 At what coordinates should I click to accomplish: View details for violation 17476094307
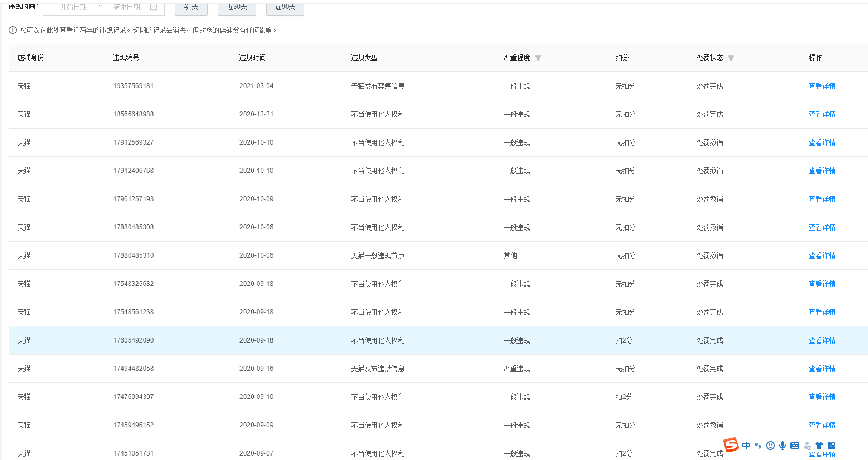pos(822,397)
